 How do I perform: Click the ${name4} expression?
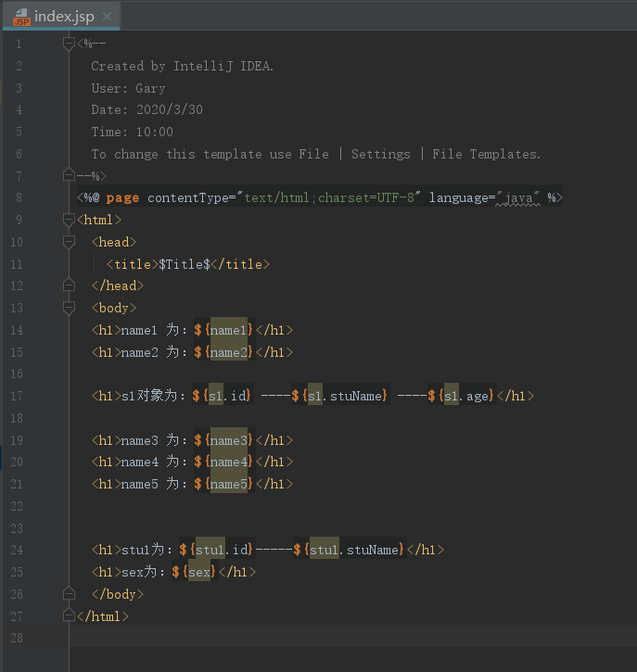pos(223,462)
